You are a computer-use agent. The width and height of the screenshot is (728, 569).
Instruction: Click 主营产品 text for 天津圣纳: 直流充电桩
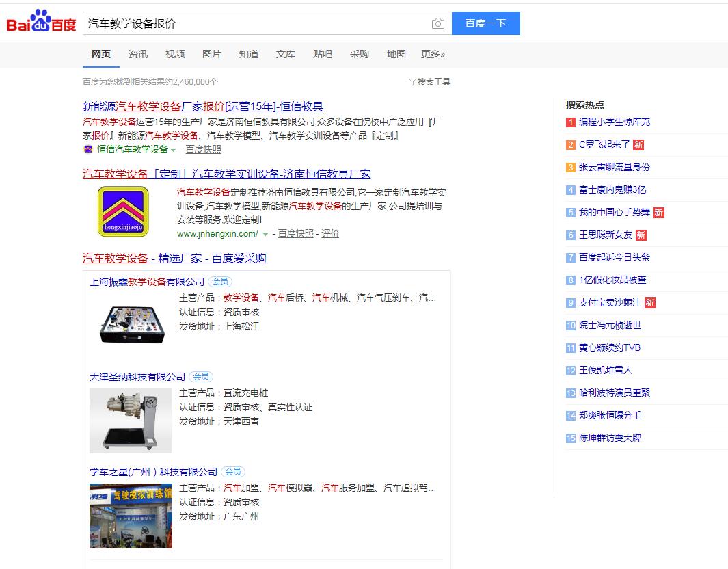pyautogui.click(x=224, y=393)
